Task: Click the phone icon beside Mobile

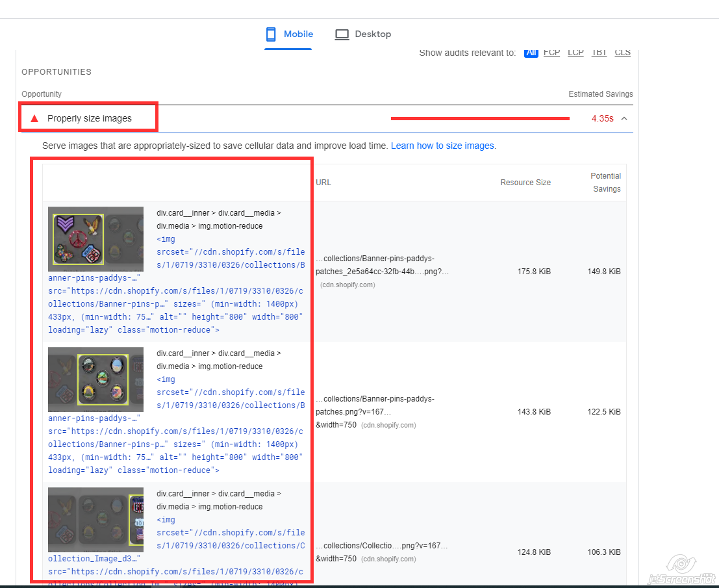Action: 271,34
